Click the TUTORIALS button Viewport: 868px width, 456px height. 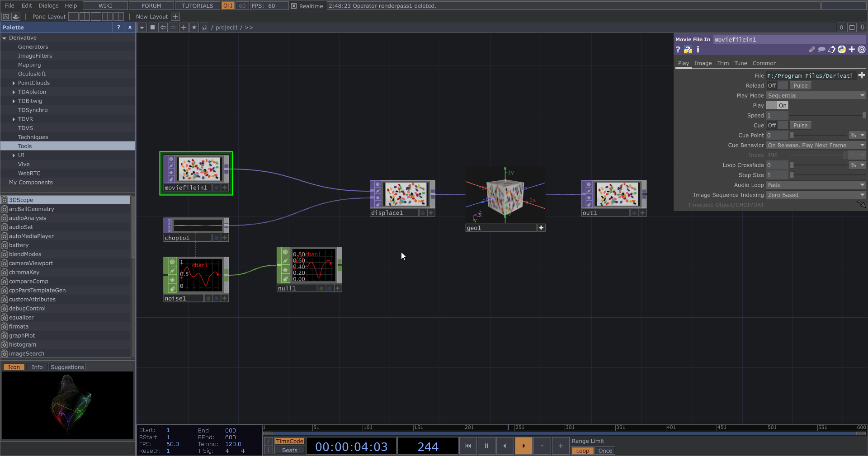pyautogui.click(x=197, y=6)
